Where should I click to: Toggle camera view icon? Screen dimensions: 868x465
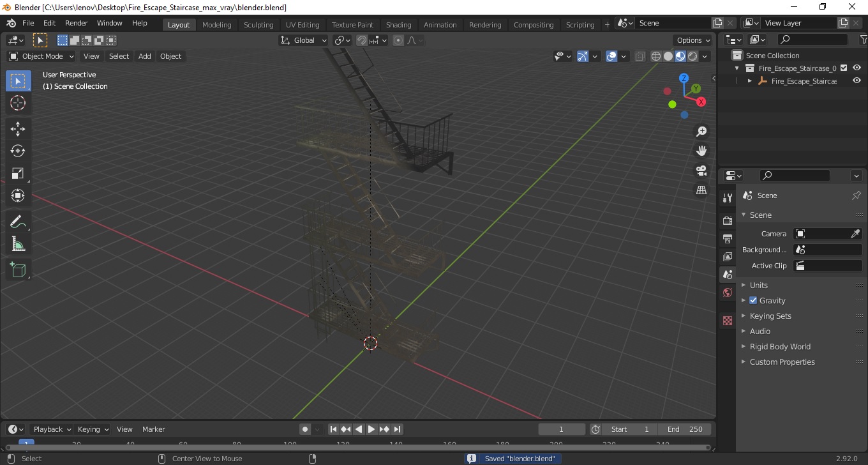point(701,171)
